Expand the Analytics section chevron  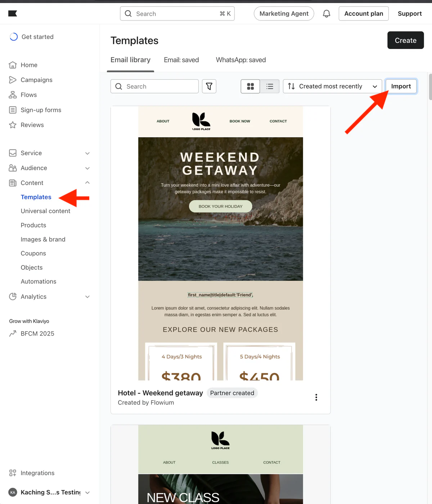[87, 297]
